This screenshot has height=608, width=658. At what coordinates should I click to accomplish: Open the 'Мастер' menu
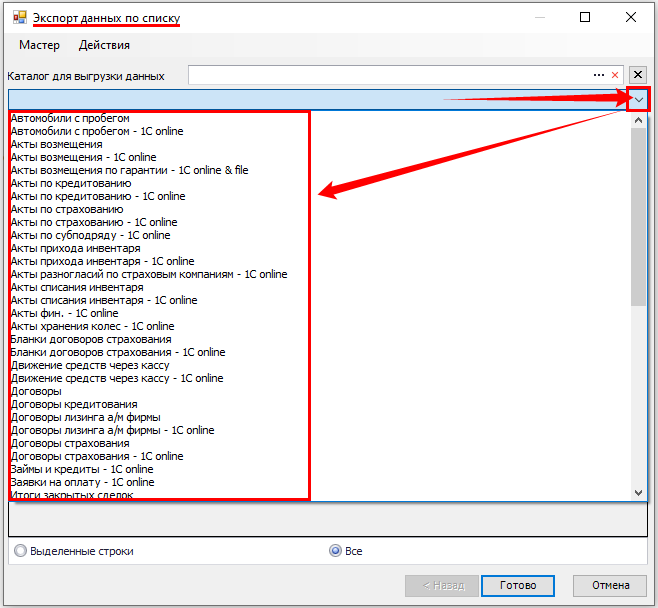click(x=39, y=45)
